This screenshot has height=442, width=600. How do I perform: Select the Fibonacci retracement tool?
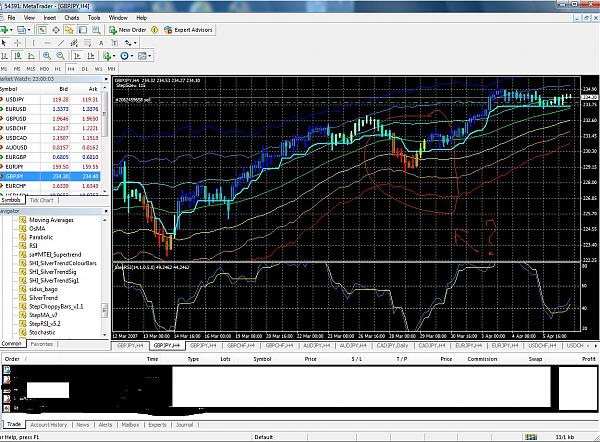coord(87,43)
